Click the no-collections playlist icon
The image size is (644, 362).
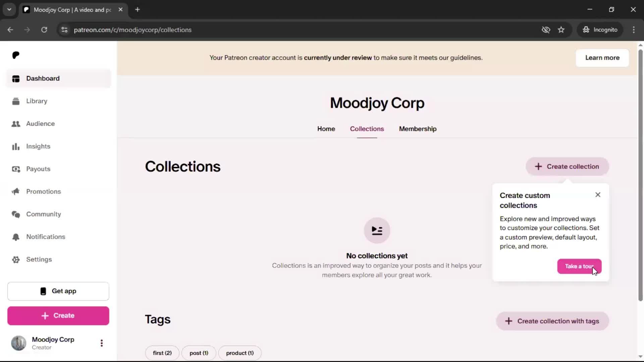coord(377,231)
